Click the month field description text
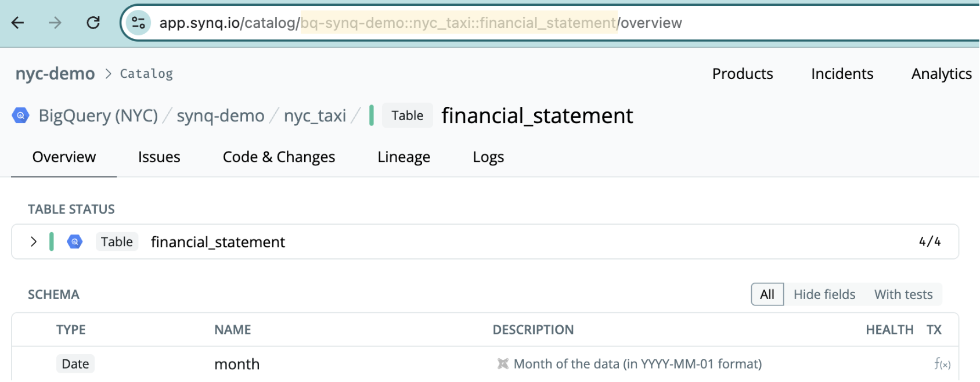The height and width of the screenshot is (382, 980). point(637,364)
